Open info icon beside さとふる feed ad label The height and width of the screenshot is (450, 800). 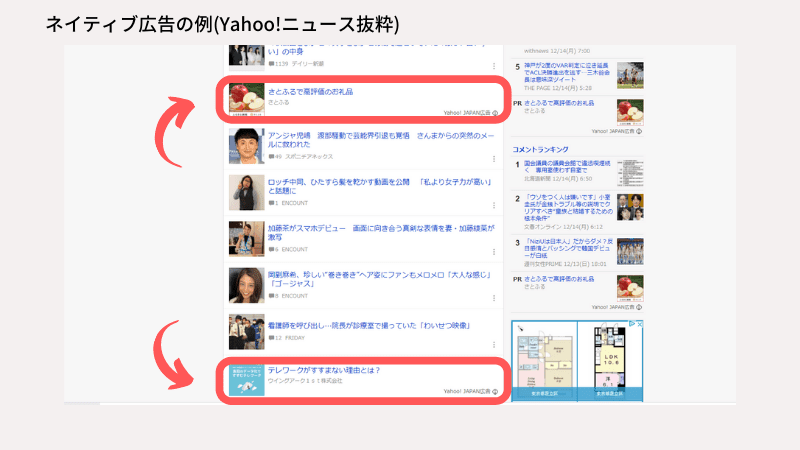point(495,113)
